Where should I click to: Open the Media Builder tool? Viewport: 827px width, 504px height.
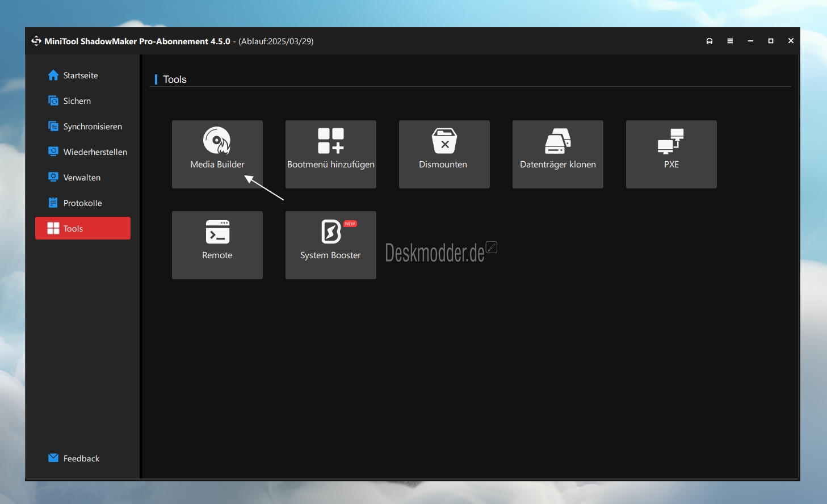pos(217,154)
